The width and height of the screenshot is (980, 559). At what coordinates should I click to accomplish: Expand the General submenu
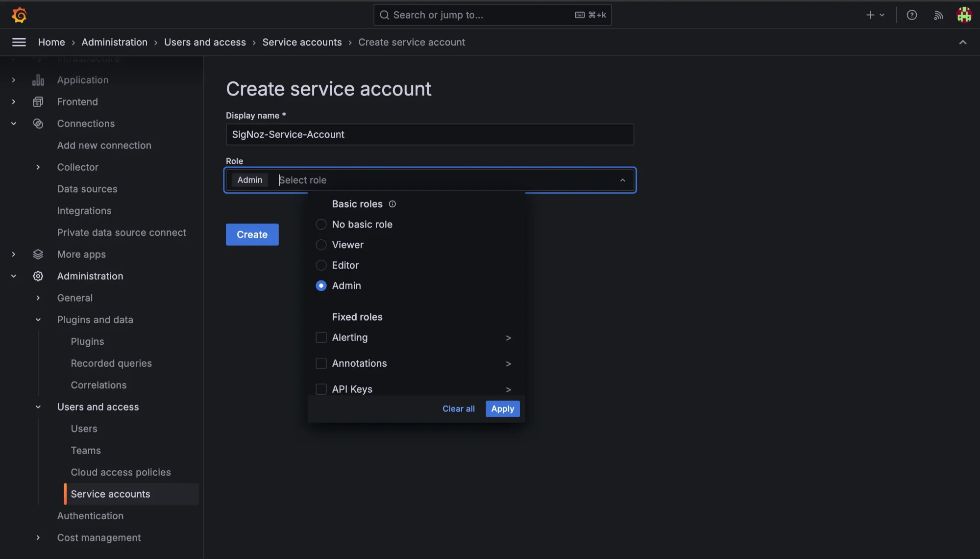(x=38, y=298)
